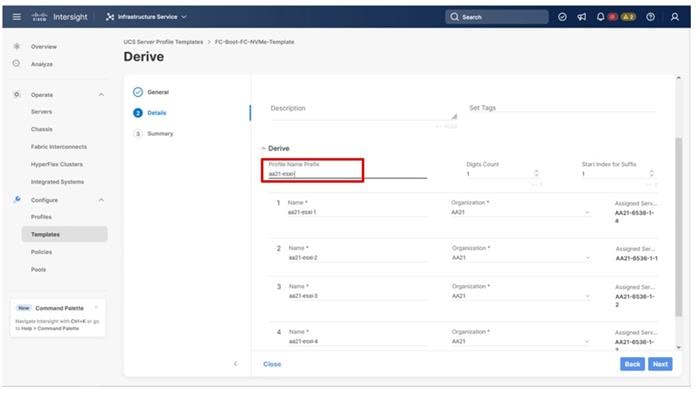The image size is (699, 394).
Task: Click the Description text field
Action: click(363, 111)
